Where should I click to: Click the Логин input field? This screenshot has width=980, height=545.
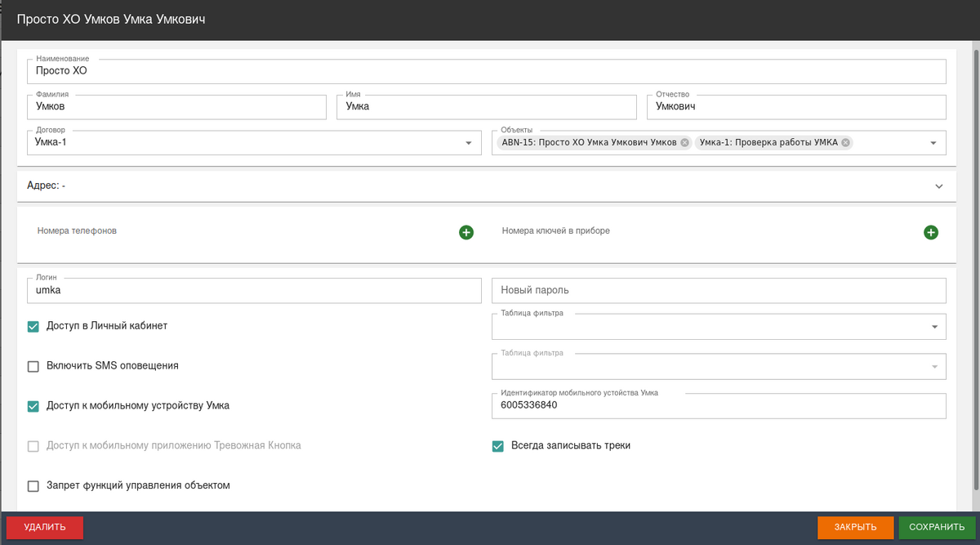(253, 290)
